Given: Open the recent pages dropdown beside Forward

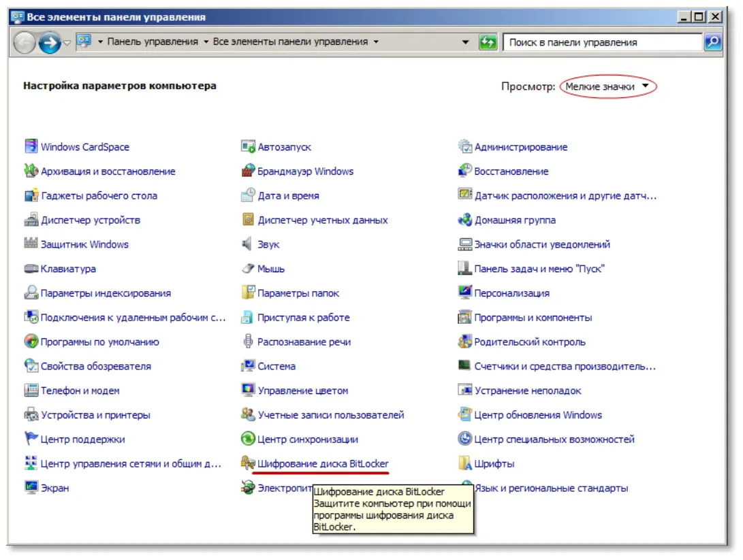Looking at the screenshot, I should 67,43.
